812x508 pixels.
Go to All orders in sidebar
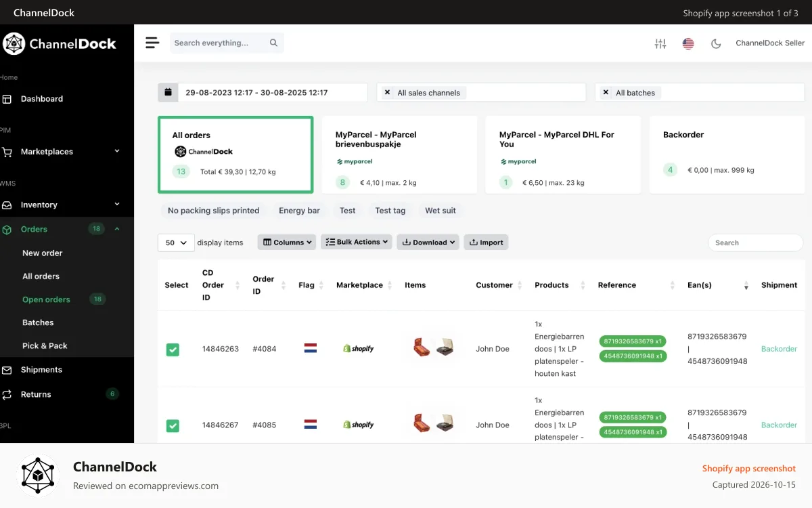tap(41, 276)
